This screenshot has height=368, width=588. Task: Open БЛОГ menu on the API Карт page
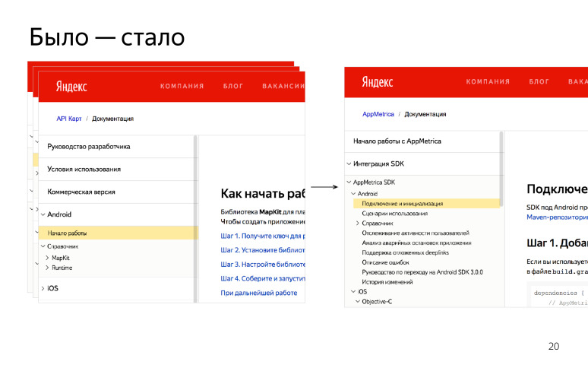pyautogui.click(x=233, y=86)
